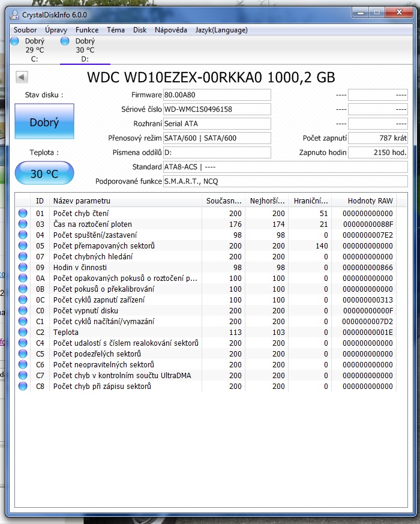The height and width of the screenshot is (524, 420).
Task: Click the CrystalDiskInfo title bar icon
Action: tap(14, 14)
